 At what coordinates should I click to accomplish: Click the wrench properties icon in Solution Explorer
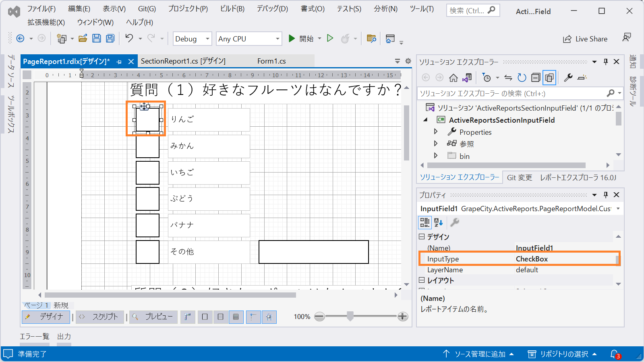click(568, 78)
